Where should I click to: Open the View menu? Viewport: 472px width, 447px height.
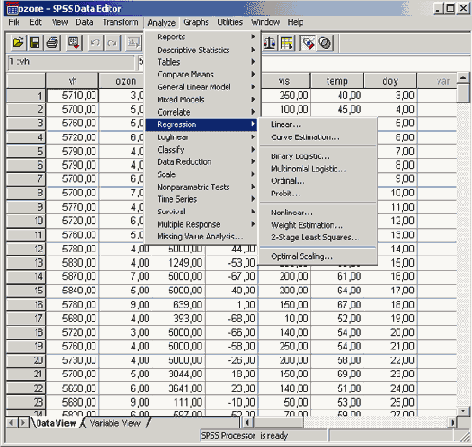(x=60, y=22)
